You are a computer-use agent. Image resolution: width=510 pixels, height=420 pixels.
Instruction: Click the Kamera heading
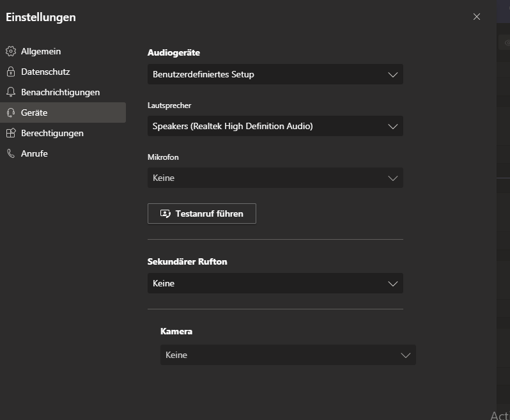176,331
